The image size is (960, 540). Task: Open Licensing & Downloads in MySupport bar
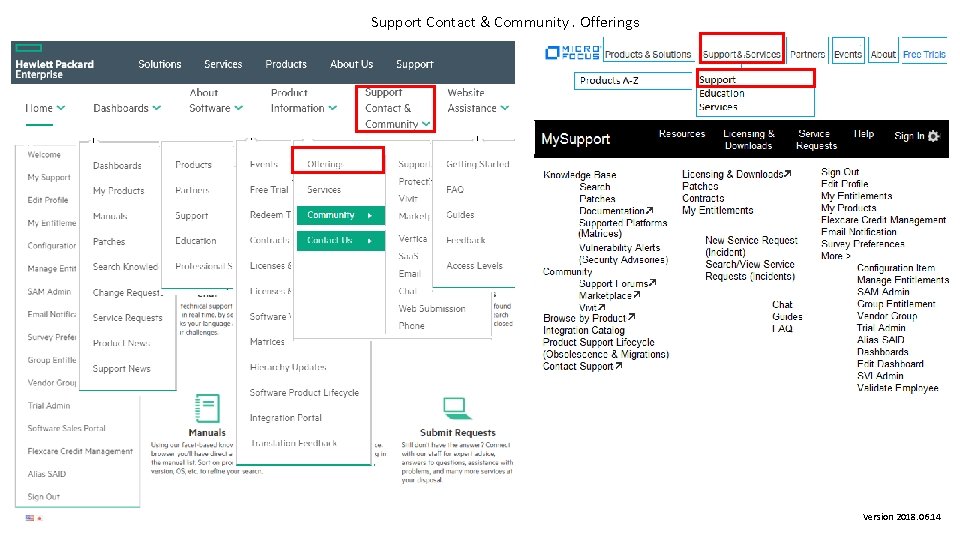[749, 140]
